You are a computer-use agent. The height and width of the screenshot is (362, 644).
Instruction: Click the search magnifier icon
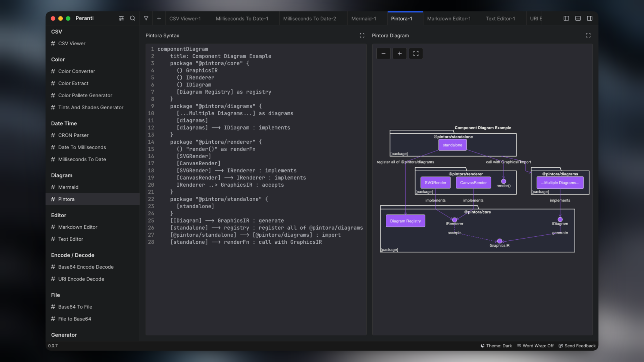[x=132, y=18]
